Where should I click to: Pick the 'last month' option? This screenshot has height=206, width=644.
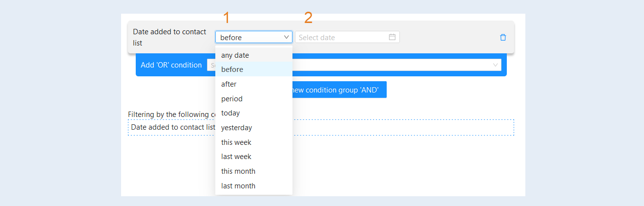pos(254,186)
